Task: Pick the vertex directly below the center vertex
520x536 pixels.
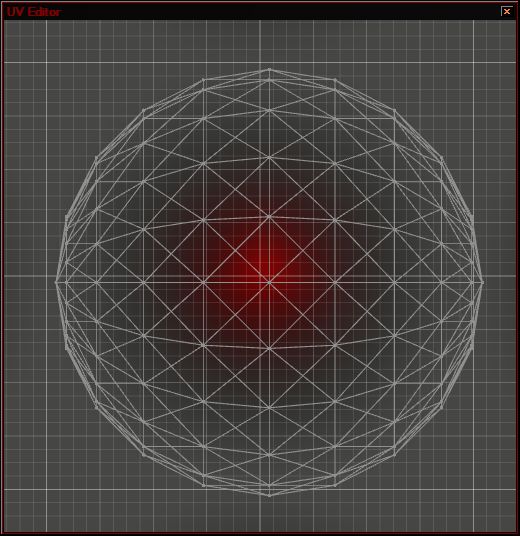Action: coord(269,348)
